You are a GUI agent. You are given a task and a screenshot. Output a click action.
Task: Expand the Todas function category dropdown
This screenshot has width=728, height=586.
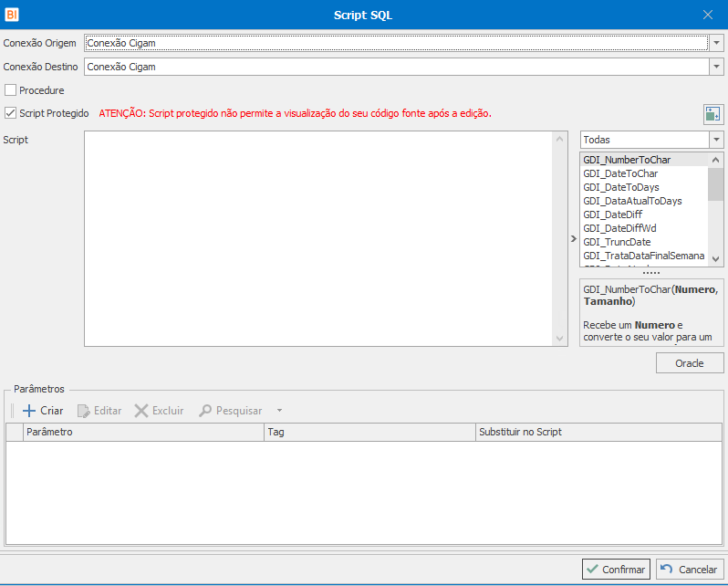716,140
